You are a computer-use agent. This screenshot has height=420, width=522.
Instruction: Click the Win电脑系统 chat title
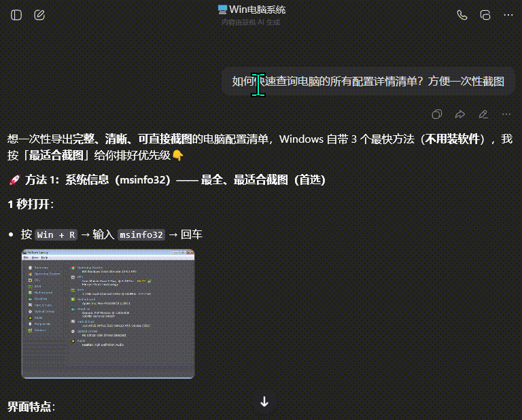[x=251, y=10]
